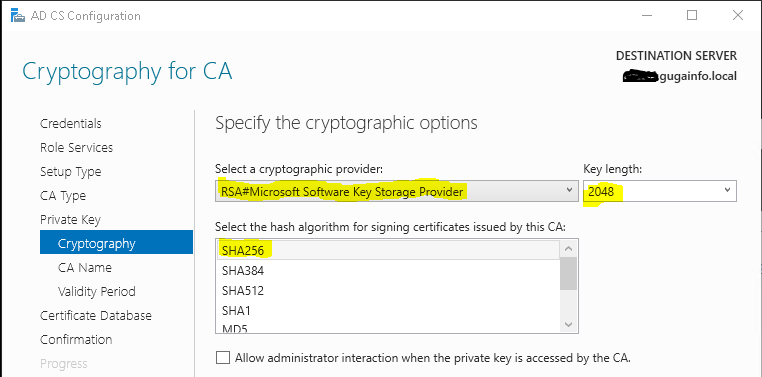Viewport: 762px width, 377px height.
Task: Select MD5 hash algorithm entry
Action: point(388,327)
